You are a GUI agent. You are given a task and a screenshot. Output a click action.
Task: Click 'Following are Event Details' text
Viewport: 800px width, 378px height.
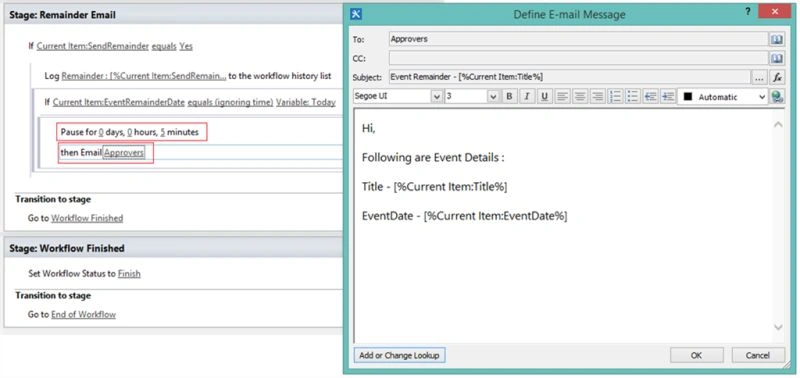point(433,158)
